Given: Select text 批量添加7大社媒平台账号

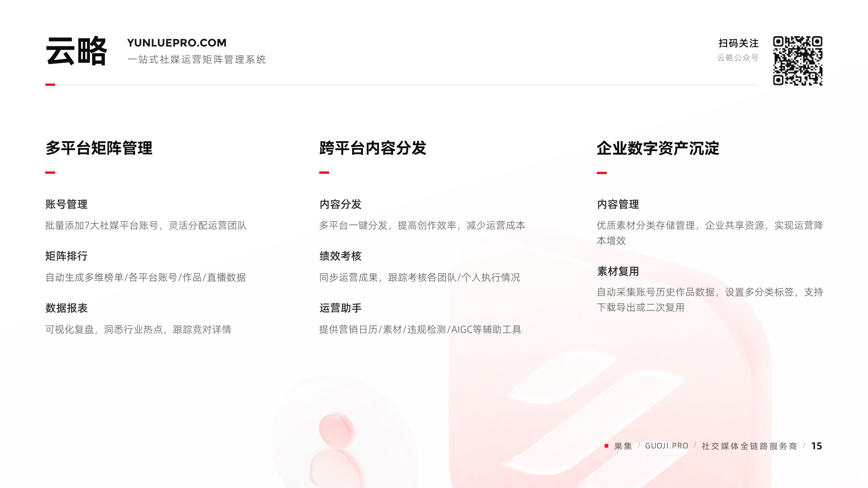Looking at the screenshot, I should (102, 225).
